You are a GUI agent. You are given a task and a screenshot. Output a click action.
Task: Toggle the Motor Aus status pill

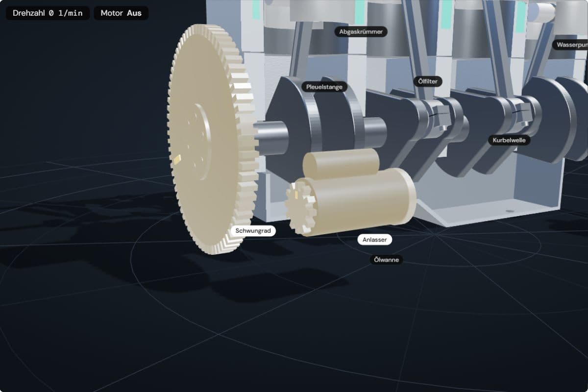(x=121, y=13)
